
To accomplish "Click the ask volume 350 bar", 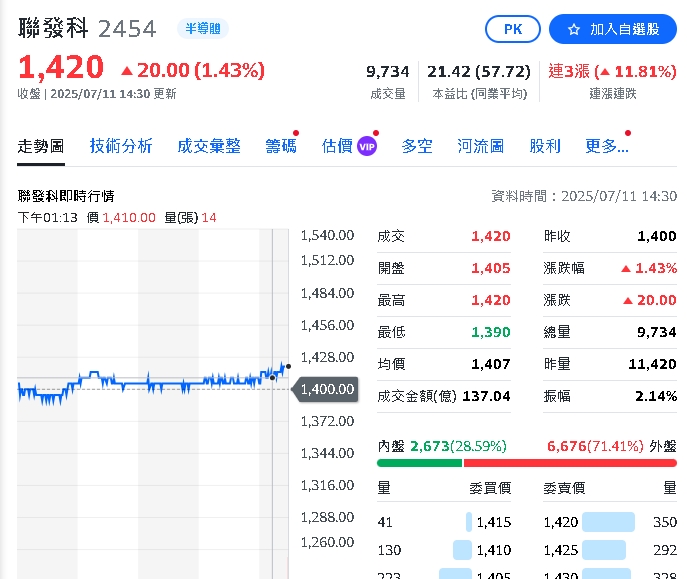I will [609, 522].
